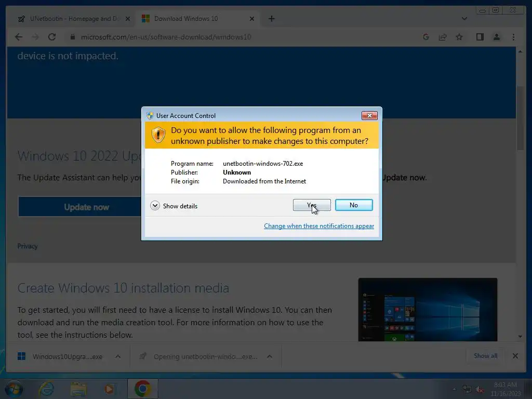Image resolution: width=532 pixels, height=399 pixels.
Task: Go forward in Chrome
Action: (x=35, y=37)
